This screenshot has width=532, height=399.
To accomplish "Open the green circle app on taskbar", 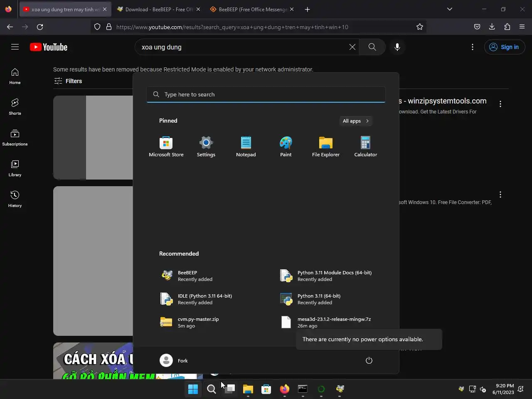I will [x=321, y=389].
